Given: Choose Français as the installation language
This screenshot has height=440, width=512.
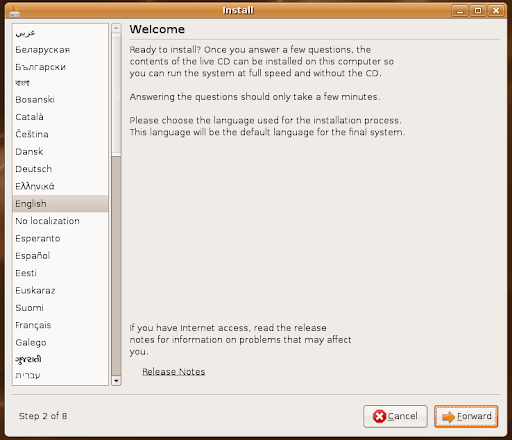Looking at the screenshot, I should pos(60,325).
